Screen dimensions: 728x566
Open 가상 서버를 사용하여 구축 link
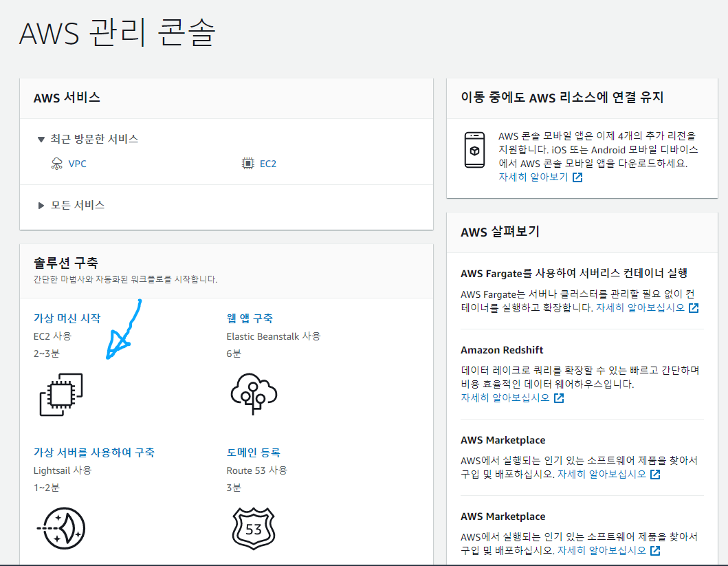pyautogui.click(x=93, y=453)
